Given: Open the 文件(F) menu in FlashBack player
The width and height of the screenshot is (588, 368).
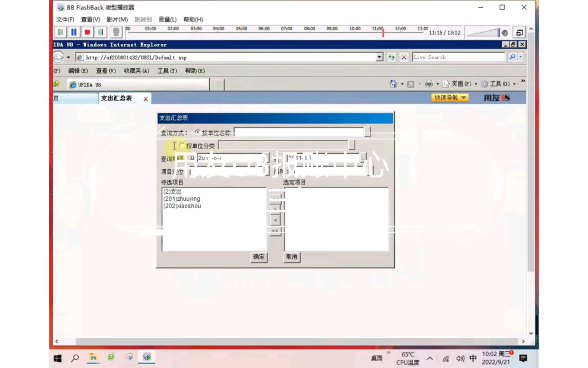Looking at the screenshot, I should coord(65,19).
